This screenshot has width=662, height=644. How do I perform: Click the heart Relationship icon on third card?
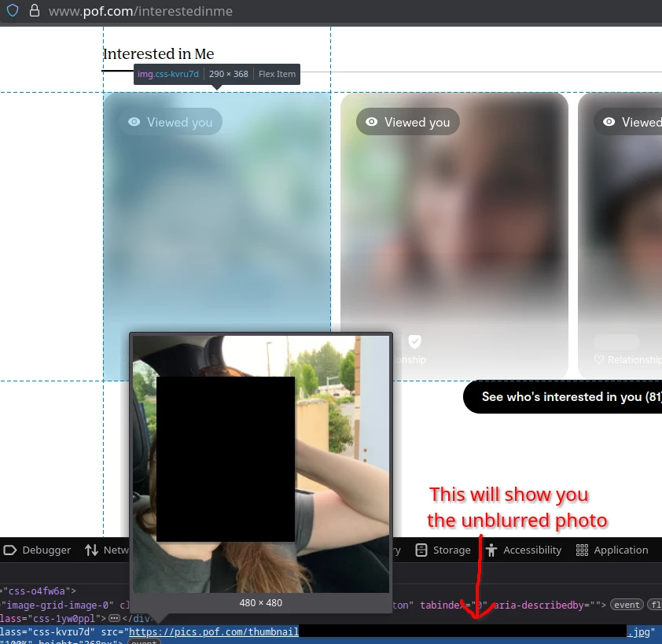599,360
